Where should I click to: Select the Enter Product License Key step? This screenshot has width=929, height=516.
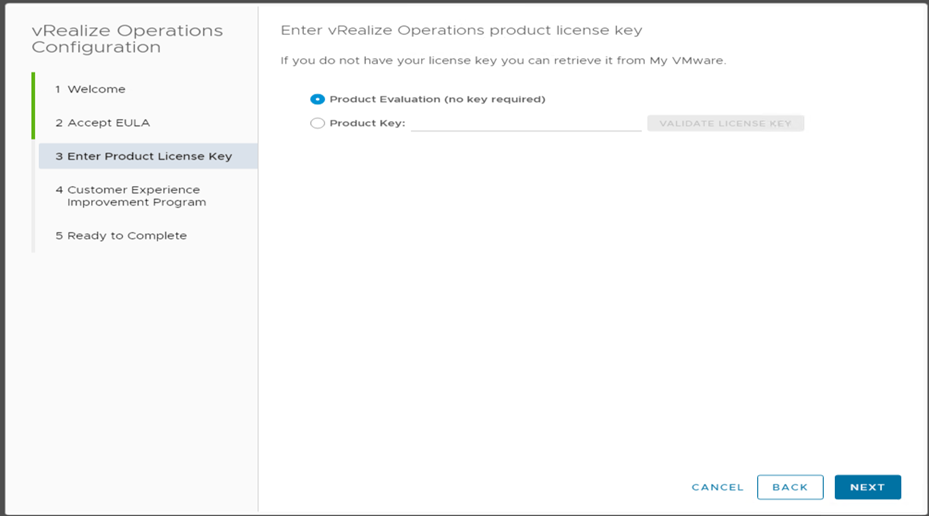click(143, 156)
